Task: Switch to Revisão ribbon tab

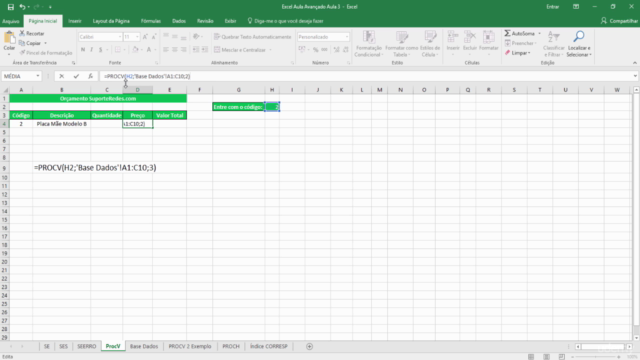Action: tap(205, 21)
